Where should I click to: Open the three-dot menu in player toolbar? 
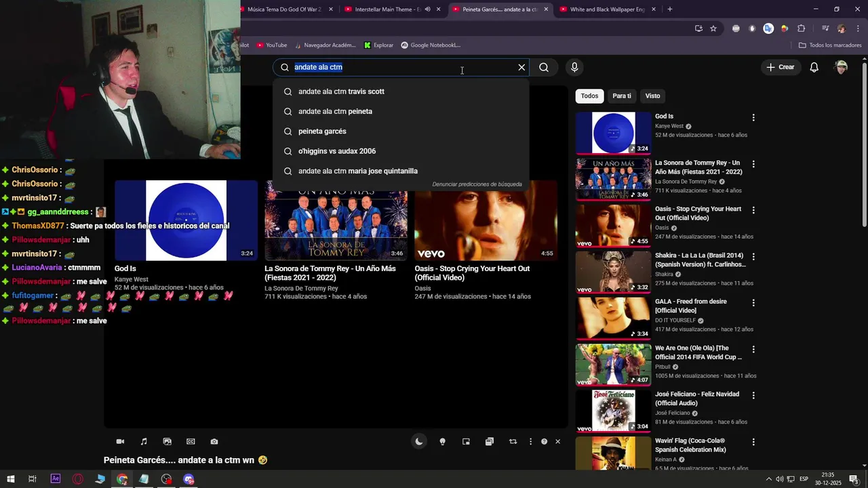[530, 442]
